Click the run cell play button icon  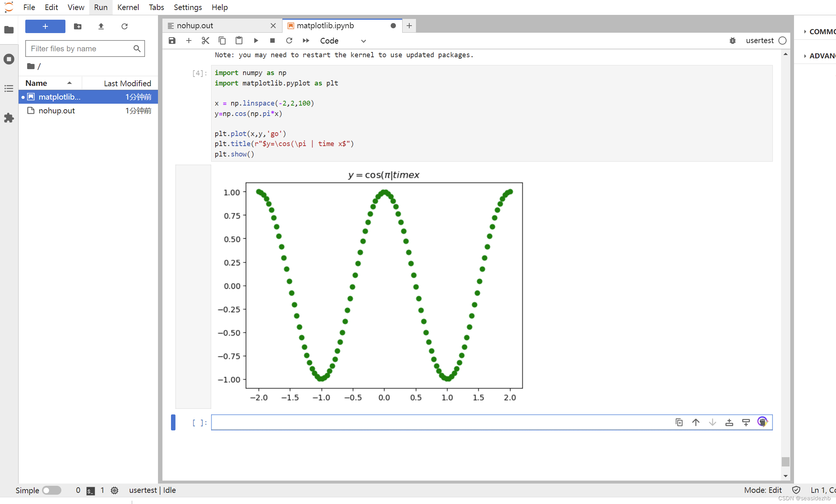pos(256,41)
